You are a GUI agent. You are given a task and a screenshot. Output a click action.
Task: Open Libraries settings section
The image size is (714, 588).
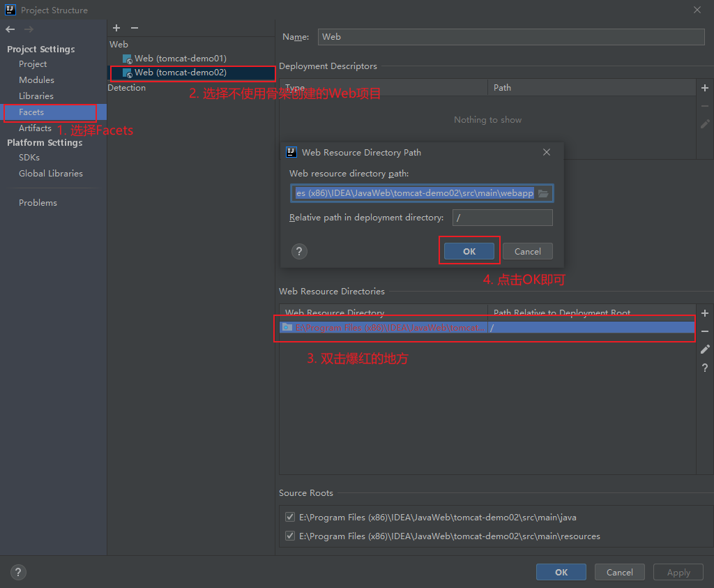[x=36, y=96]
